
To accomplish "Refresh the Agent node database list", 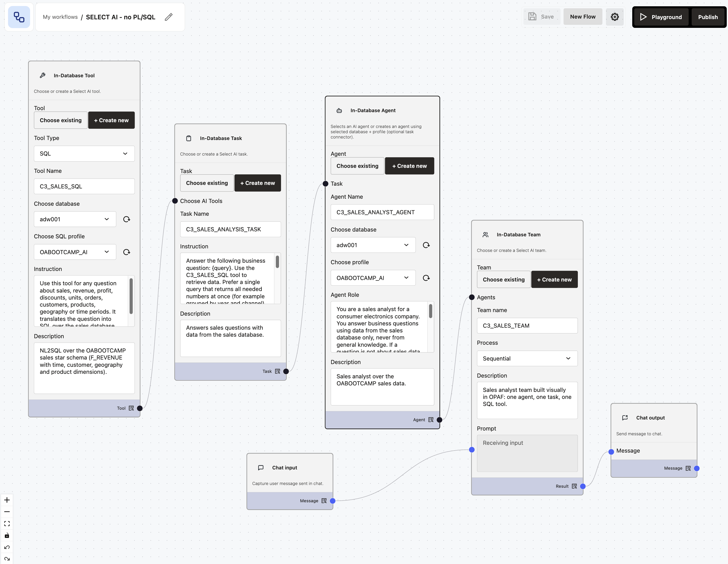I will (426, 245).
